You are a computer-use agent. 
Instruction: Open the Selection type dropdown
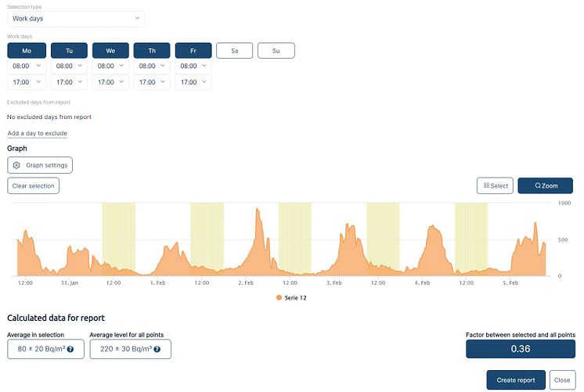76,18
